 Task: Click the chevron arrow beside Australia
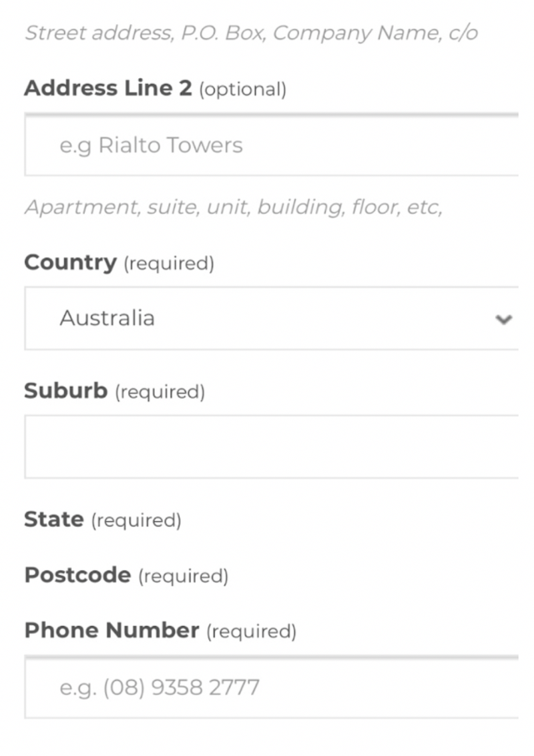(503, 319)
